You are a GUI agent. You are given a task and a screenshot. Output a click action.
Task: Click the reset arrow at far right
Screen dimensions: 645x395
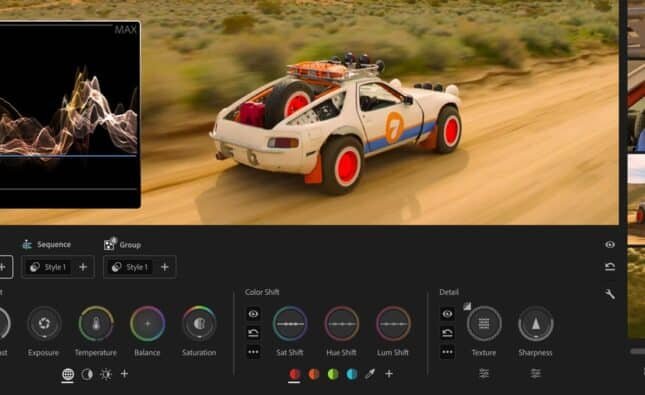610,267
